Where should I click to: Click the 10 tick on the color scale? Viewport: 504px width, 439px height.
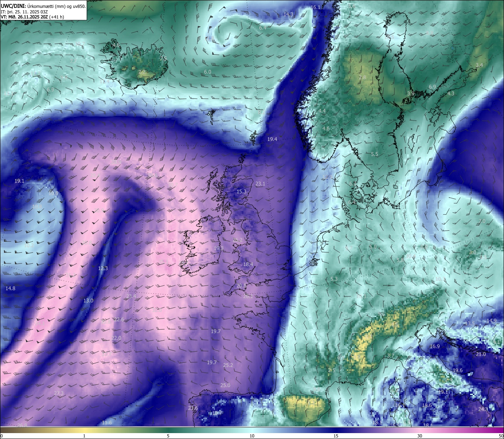(x=252, y=436)
